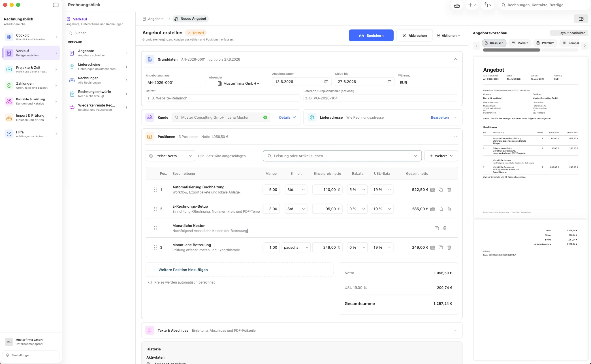591x364 pixels.
Task: Cancel with the Abbrechen button
Action: pyautogui.click(x=414, y=36)
